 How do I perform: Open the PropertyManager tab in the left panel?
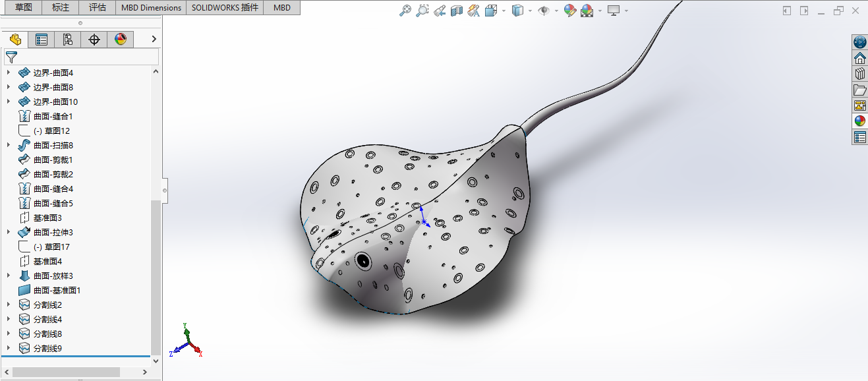(42, 40)
